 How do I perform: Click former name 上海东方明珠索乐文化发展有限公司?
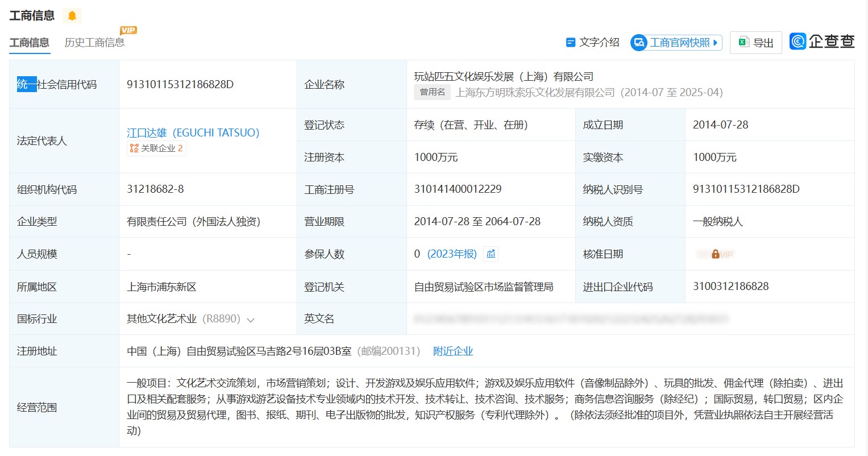[535, 93]
